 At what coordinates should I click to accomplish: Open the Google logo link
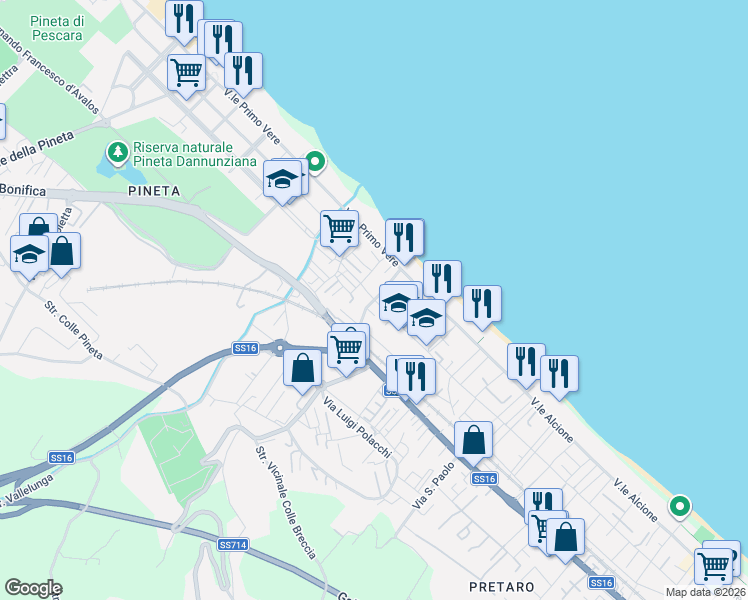[33, 589]
